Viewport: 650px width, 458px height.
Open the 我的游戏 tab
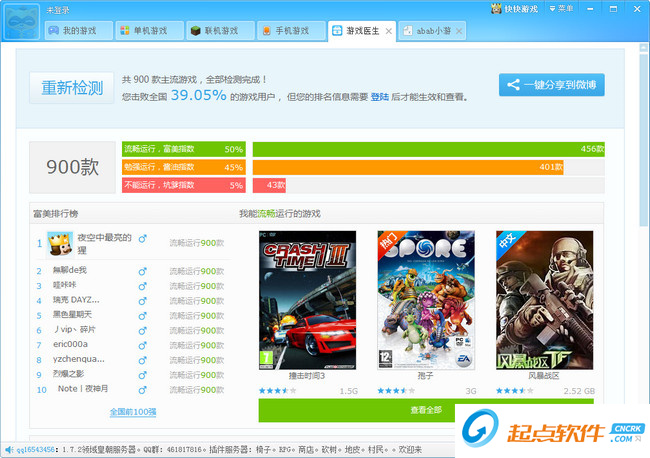pyautogui.click(x=78, y=31)
